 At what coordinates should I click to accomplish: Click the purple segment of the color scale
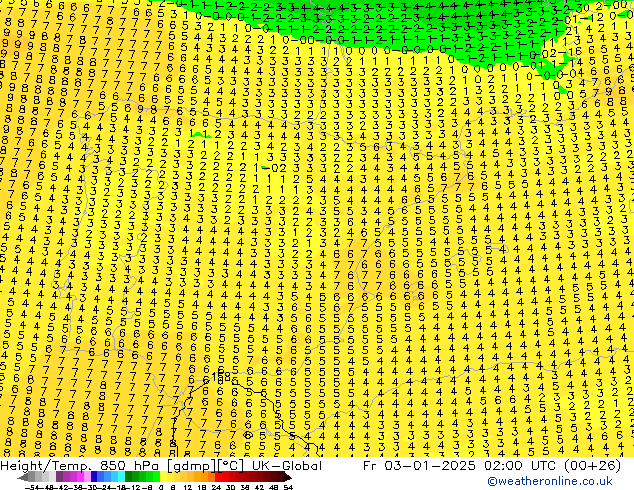[73, 477]
